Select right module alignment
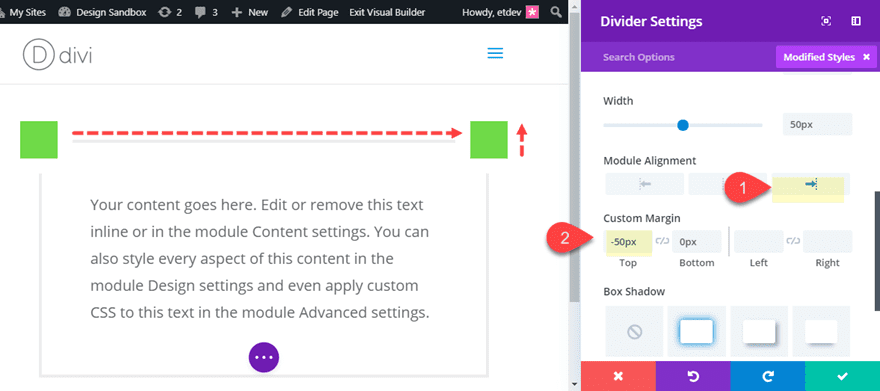 [811, 184]
